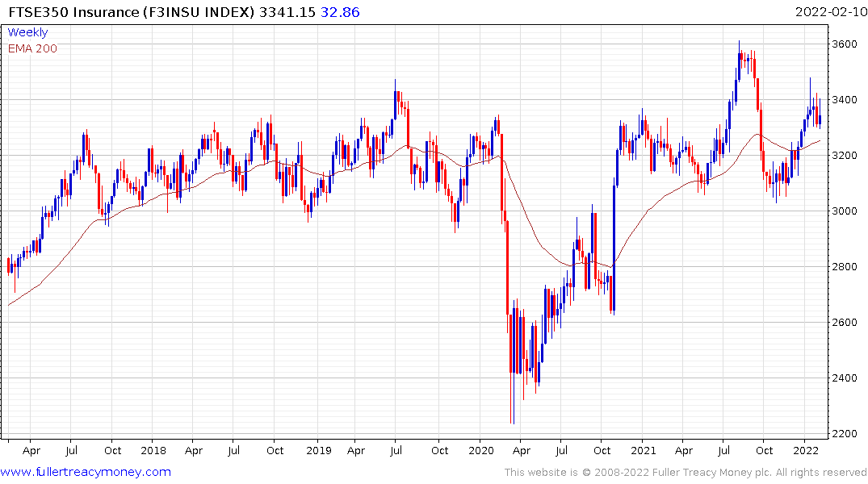Click the 2400 price axis label
This screenshot has width=868, height=484.
point(845,378)
